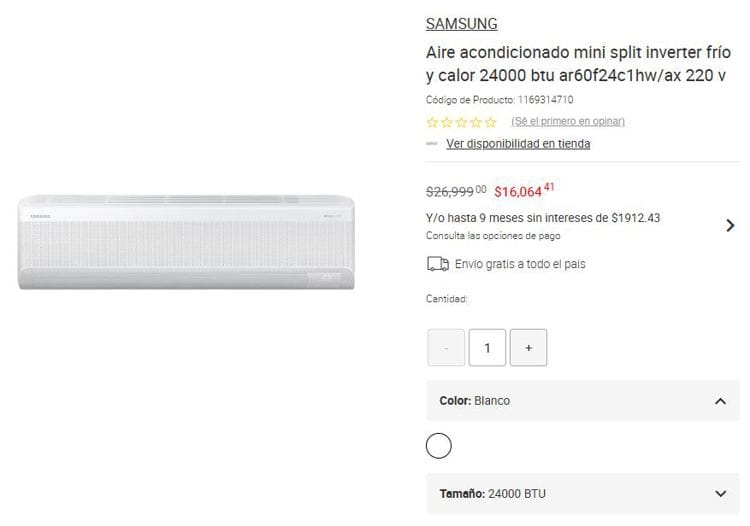Click the second rating star

[447, 122]
